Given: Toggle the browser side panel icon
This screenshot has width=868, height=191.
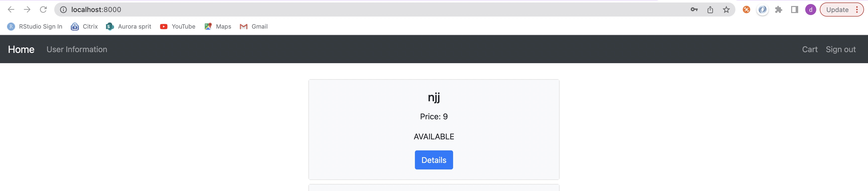Looking at the screenshot, I should pyautogui.click(x=795, y=10).
